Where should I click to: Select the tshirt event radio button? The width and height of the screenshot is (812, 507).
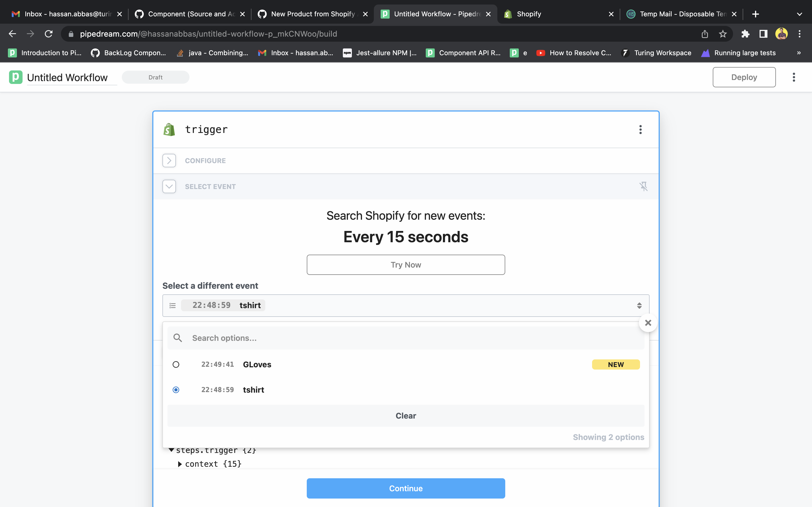tap(176, 390)
